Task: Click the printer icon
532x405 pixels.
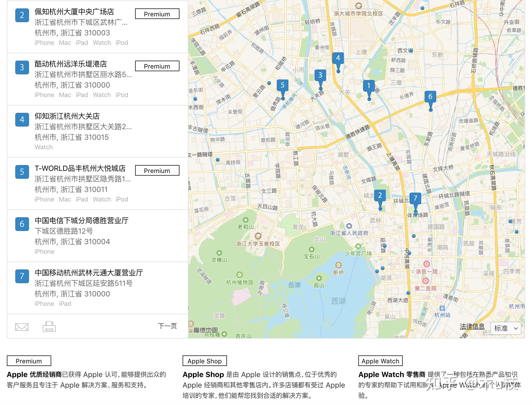Action: (x=49, y=326)
